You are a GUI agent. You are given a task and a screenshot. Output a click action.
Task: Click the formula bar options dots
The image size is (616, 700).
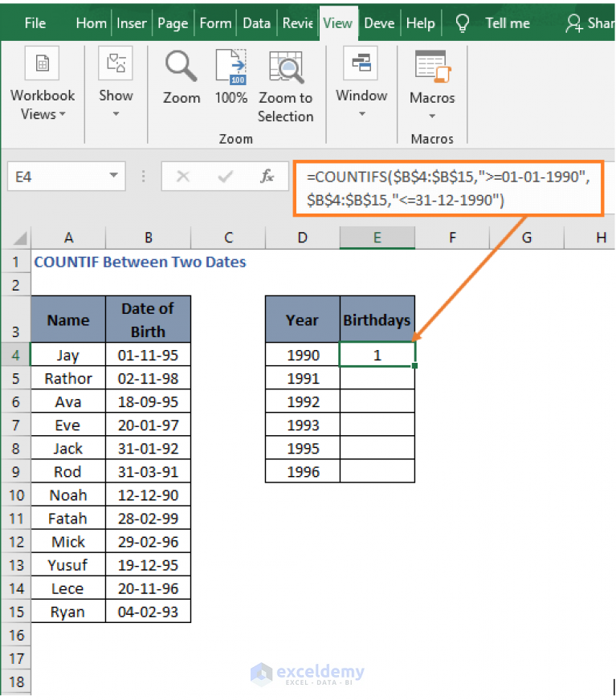[144, 177]
